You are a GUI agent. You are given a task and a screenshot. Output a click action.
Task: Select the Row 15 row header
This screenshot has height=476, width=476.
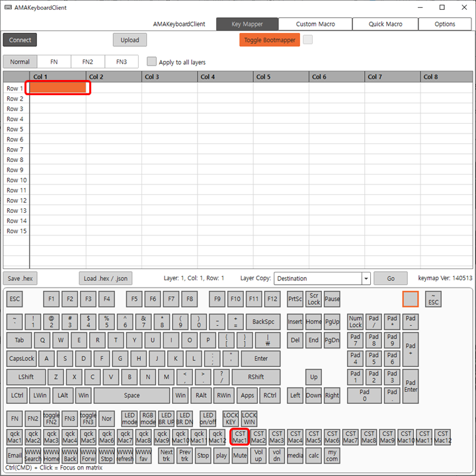[x=17, y=231]
